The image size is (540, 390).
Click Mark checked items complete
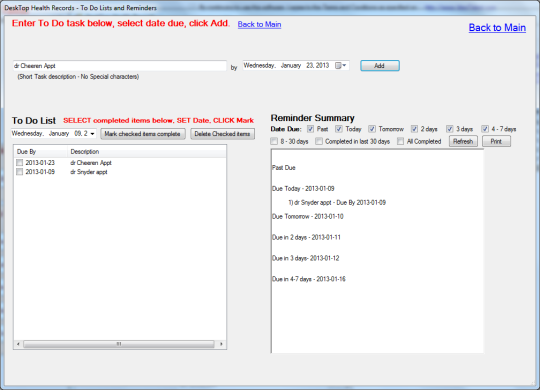point(143,134)
